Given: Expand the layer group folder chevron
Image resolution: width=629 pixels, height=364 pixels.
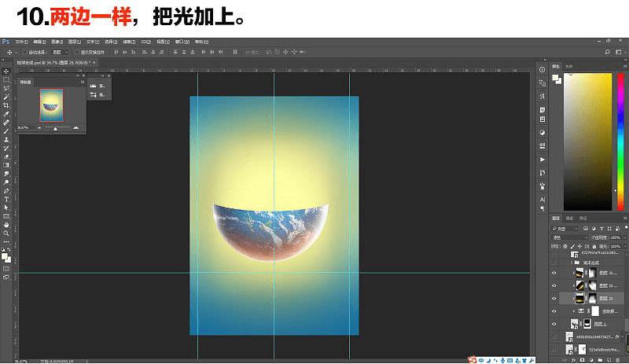Looking at the screenshot, I should click(x=572, y=263).
